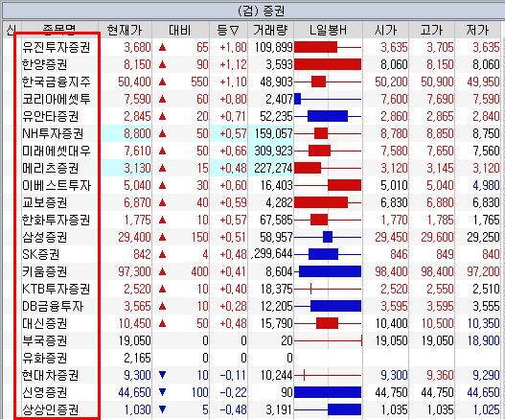Click the 고가 column header
The width and height of the screenshot is (505, 420).
(x=431, y=31)
